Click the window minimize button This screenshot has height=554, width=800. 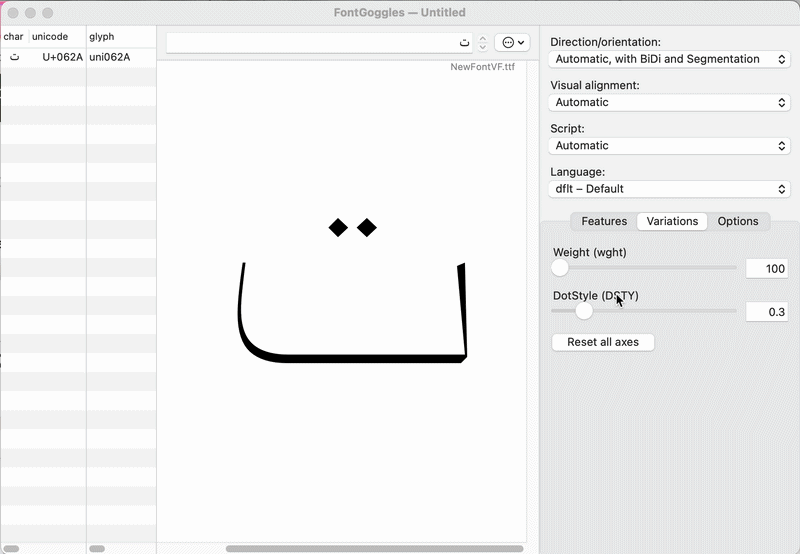tap(30, 13)
